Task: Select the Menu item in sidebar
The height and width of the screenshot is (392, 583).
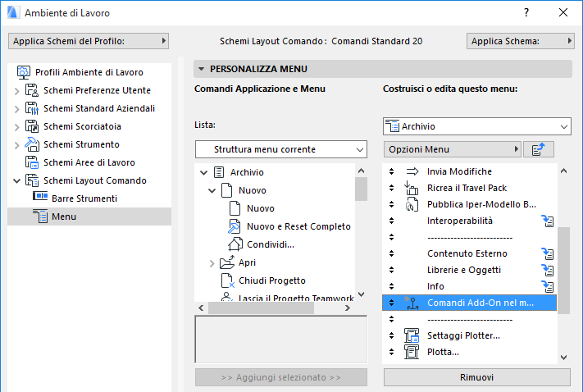Action: point(63,217)
